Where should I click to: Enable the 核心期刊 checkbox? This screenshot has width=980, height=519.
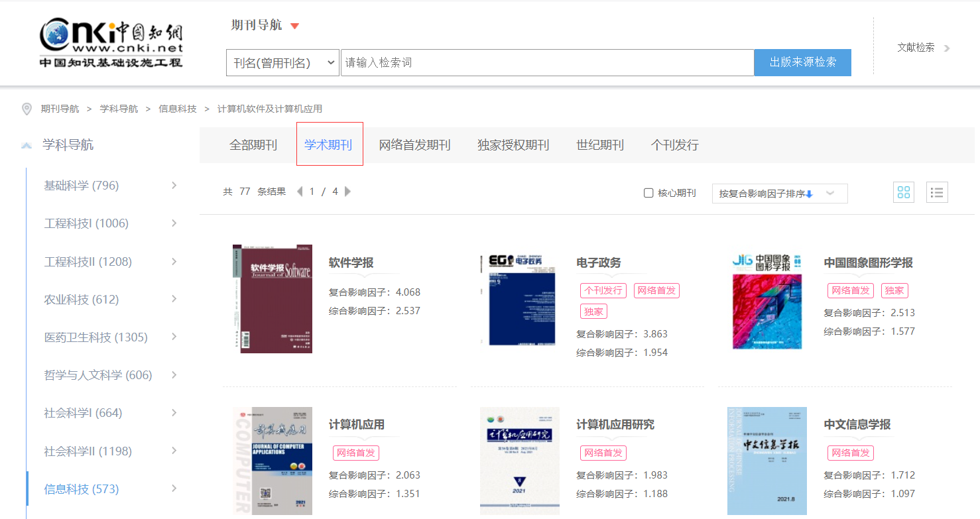pos(648,192)
